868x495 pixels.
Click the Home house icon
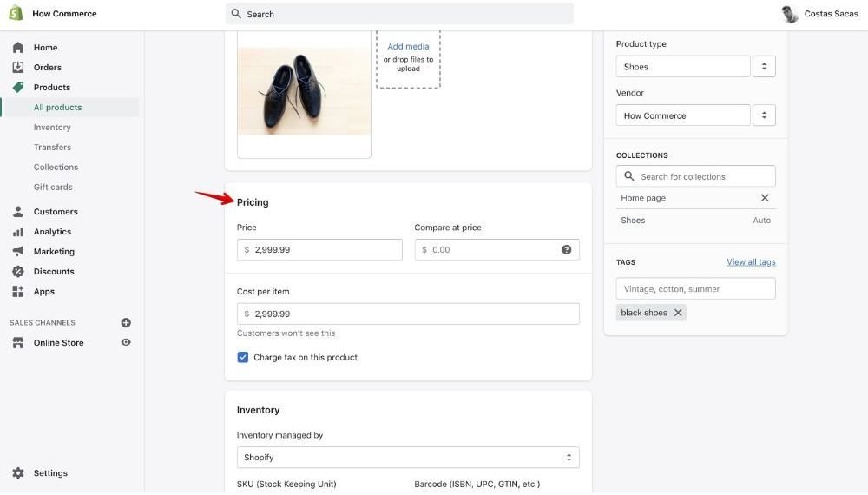17,48
